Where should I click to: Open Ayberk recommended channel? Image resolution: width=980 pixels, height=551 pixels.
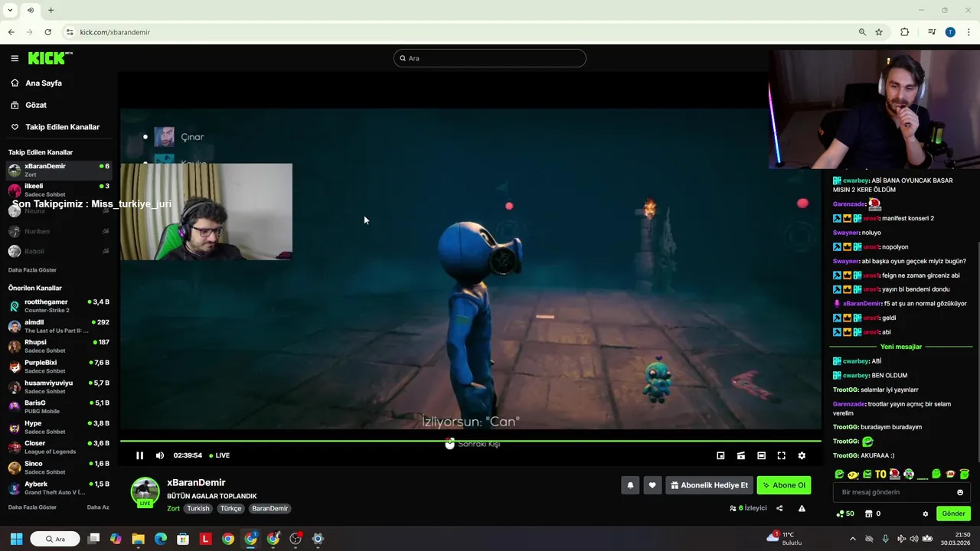[59, 487]
